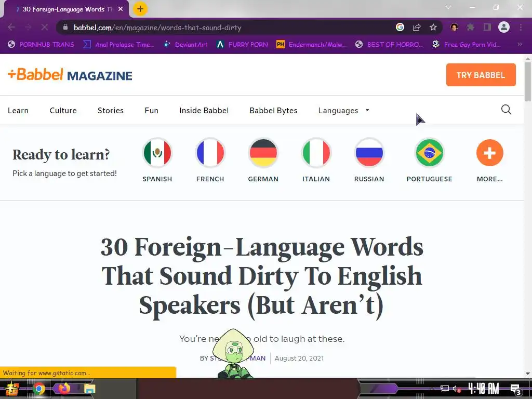Open the extensions puzzle icon
This screenshot has height=399, width=532.
click(471, 27)
